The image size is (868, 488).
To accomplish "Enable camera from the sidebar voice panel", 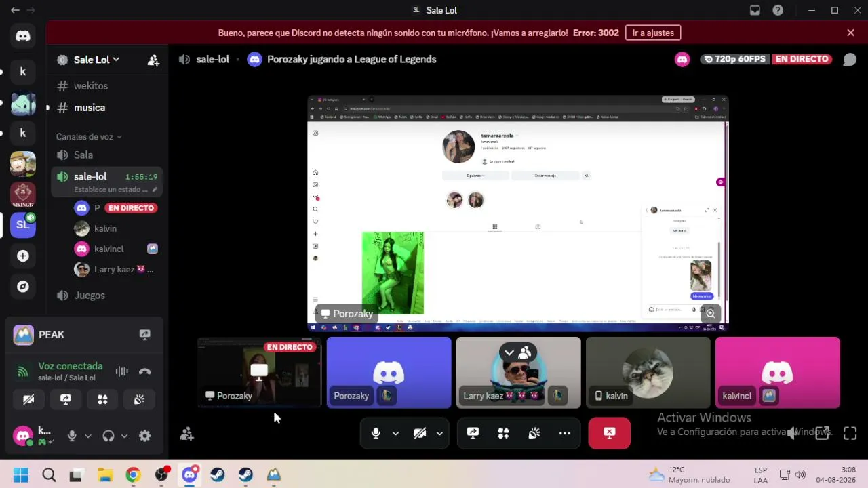I will 28,399.
